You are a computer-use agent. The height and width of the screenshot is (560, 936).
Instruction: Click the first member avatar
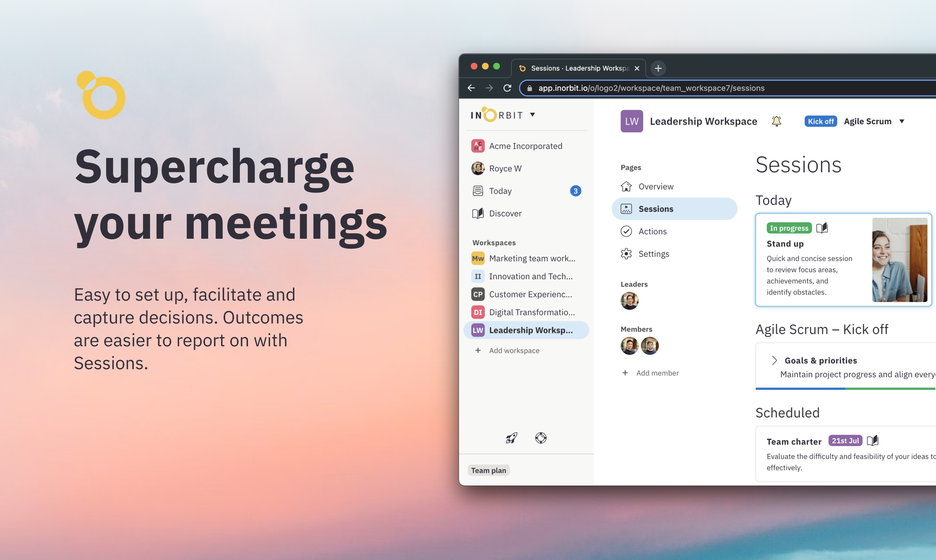coord(629,346)
